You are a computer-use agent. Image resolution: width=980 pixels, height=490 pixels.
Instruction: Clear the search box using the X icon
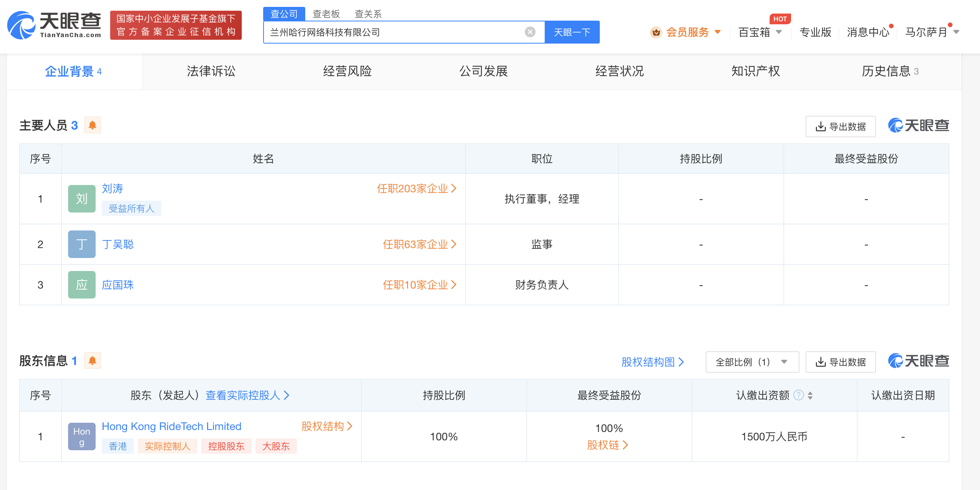(529, 32)
